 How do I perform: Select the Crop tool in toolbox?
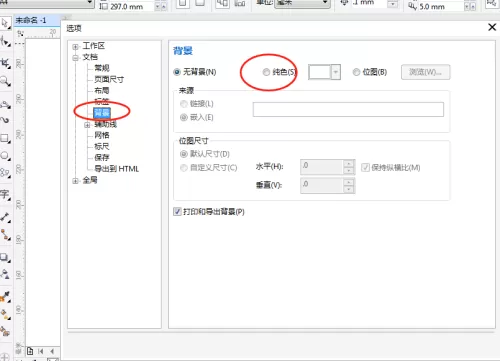5,63
